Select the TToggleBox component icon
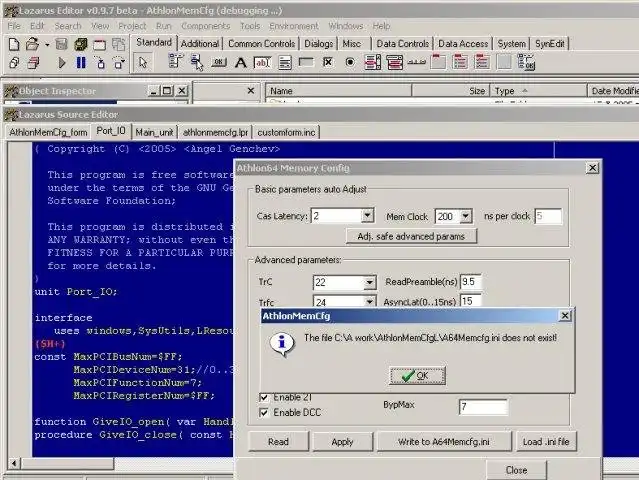 (306, 62)
